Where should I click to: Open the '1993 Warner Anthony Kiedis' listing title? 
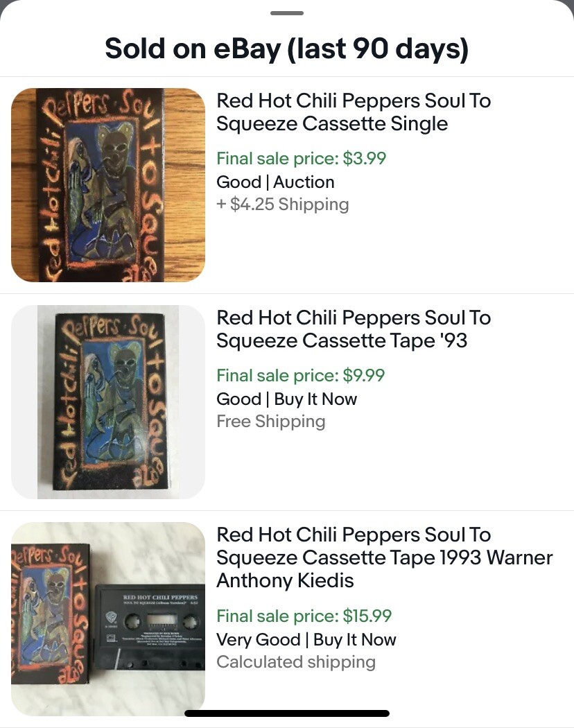(x=385, y=557)
